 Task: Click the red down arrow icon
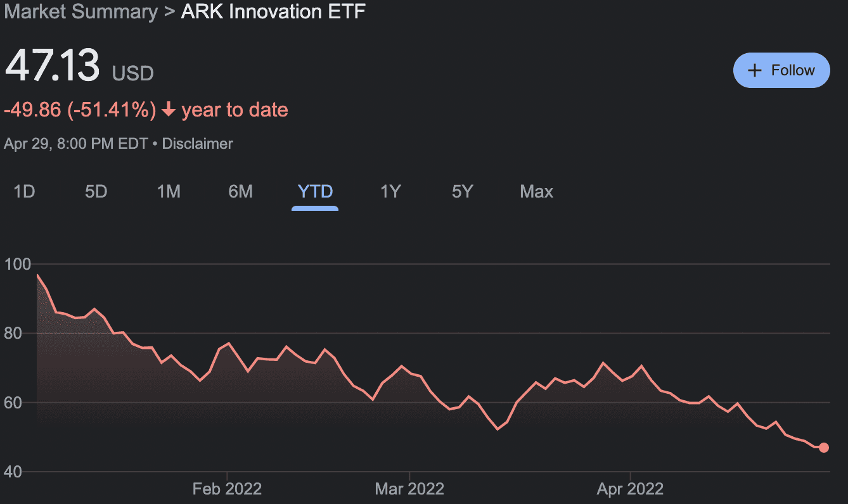tap(169, 110)
